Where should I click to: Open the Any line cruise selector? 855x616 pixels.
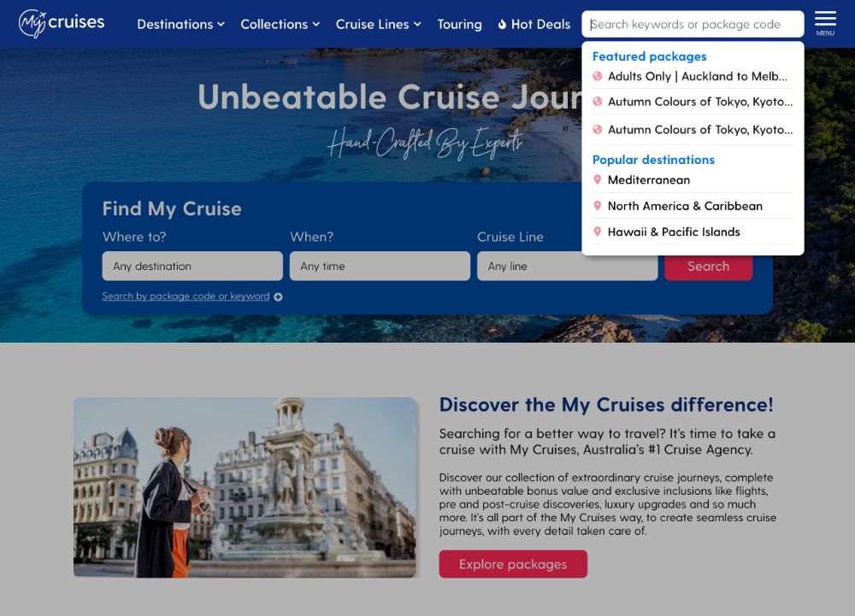(568, 266)
